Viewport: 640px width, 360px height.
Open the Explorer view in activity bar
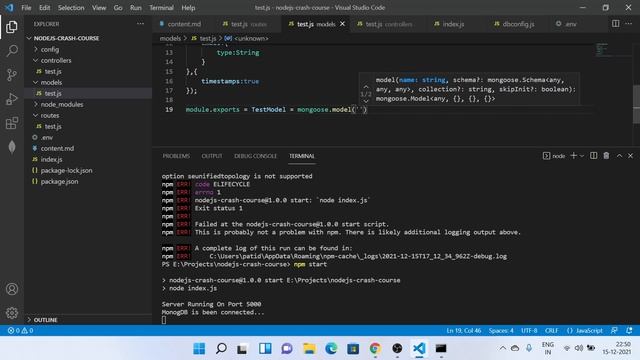[x=12, y=27]
